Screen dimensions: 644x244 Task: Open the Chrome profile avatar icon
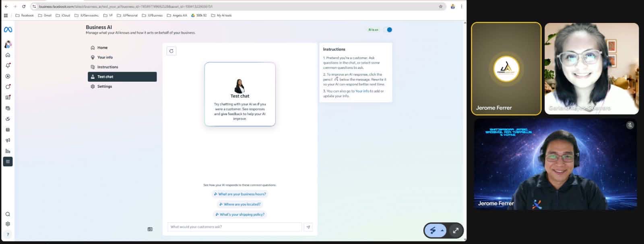[x=453, y=6]
